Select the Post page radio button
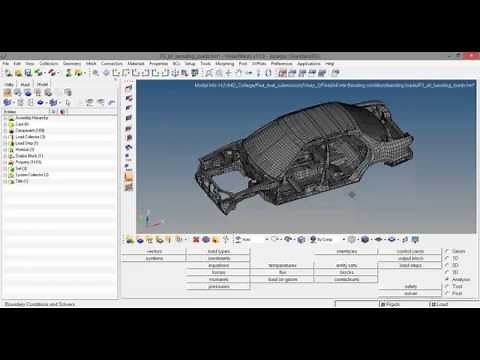This screenshot has width=480, height=360. 447,293
